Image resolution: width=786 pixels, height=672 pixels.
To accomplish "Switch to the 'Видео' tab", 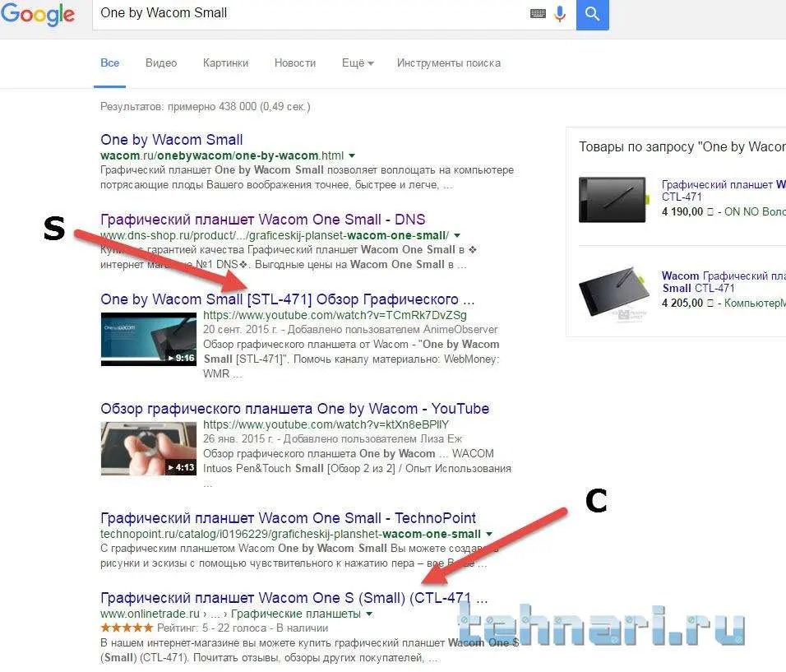I will point(161,63).
